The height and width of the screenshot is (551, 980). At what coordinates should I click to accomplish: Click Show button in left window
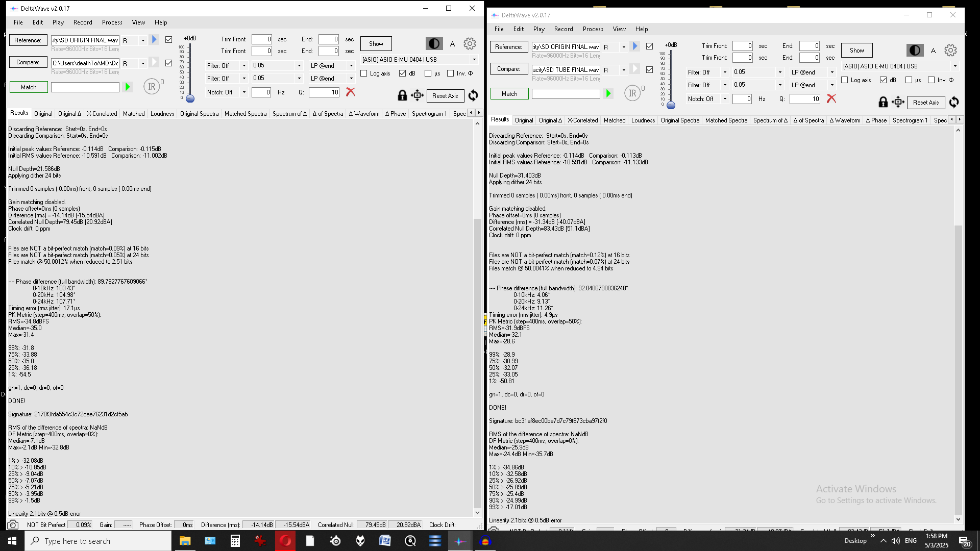tap(376, 44)
